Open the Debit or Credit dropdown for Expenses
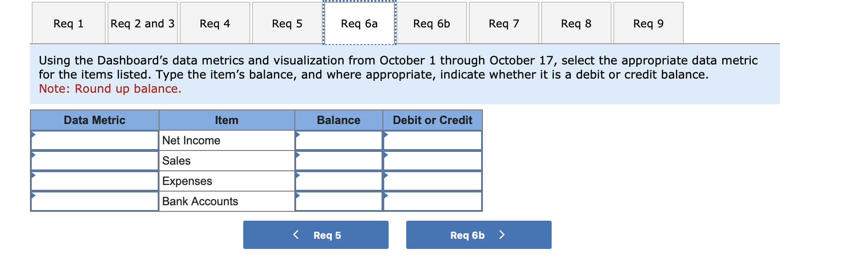The width and height of the screenshot is (868, 256). 432,181
